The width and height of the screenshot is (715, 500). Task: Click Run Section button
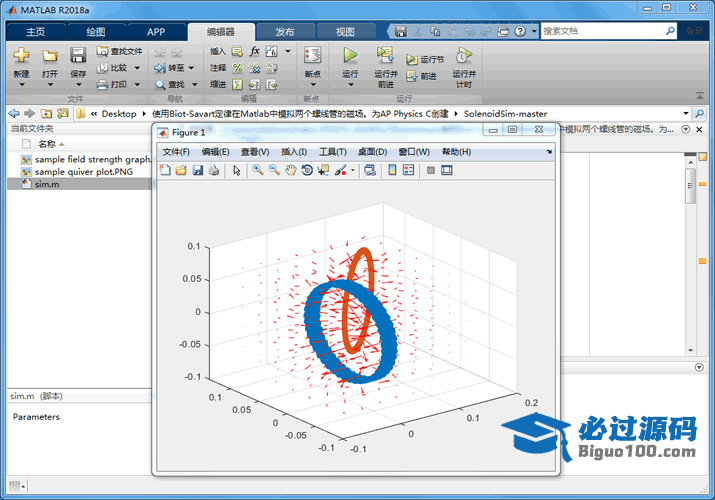click(x=425, y=59)
